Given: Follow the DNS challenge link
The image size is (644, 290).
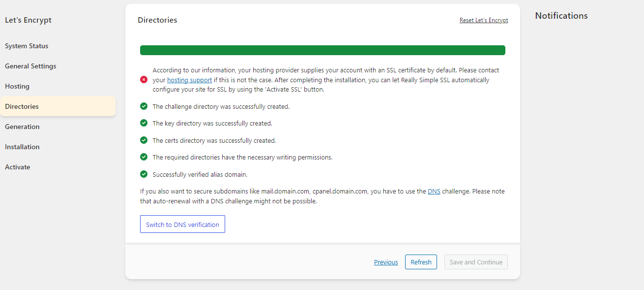Looking at the screenshot, I should (x=434, y=192).
